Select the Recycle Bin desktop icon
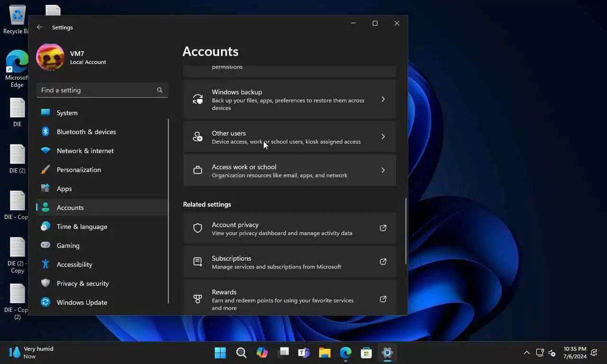The image size is (607, 364). 17,20
